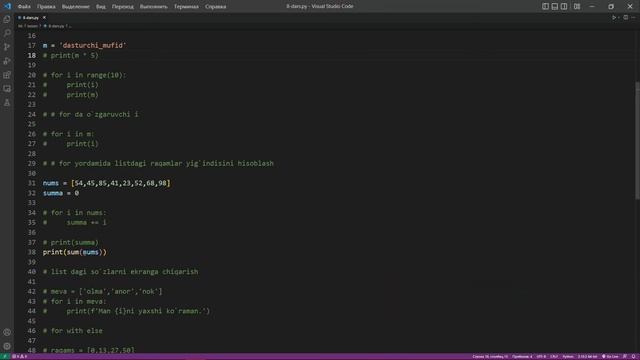
Task: Click comment 'list dagi so`zlarni ekranga chiqarish'
Action: [x=120, y=272]
